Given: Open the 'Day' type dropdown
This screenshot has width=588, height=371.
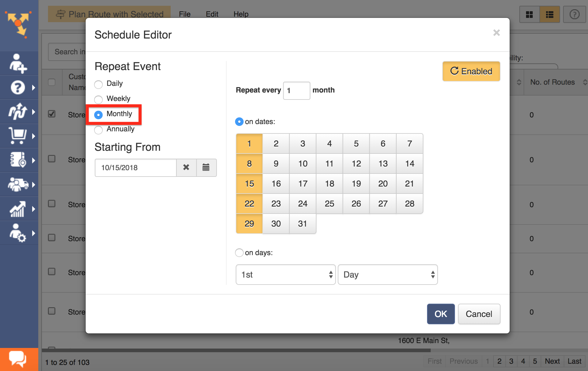Looking at the screenshot, I should (388, 275).
